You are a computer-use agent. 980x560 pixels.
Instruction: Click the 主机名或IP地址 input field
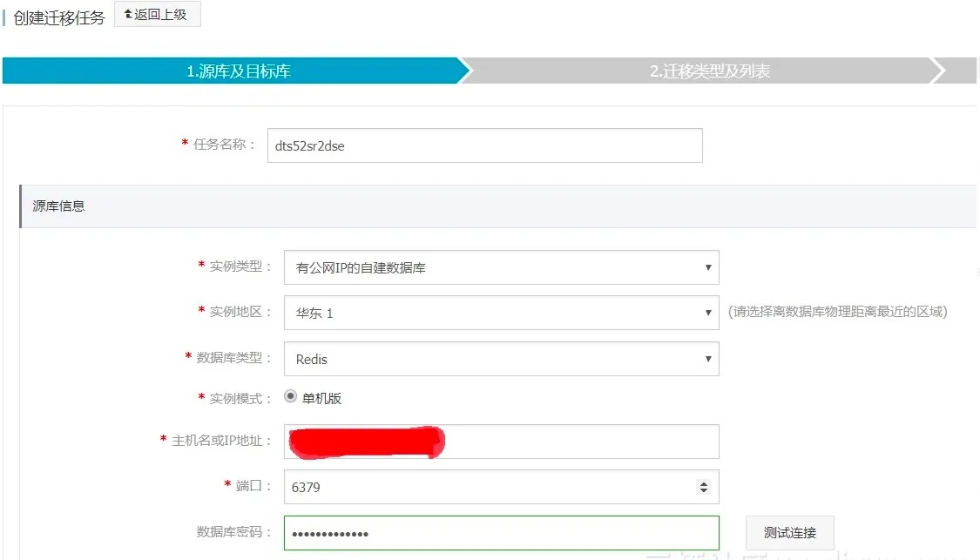click(x=501, y=442)
